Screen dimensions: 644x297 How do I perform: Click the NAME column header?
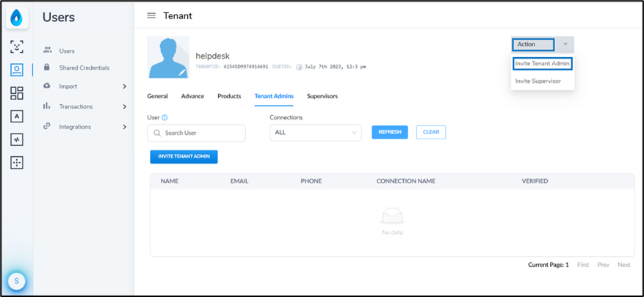tap(169, 181)
